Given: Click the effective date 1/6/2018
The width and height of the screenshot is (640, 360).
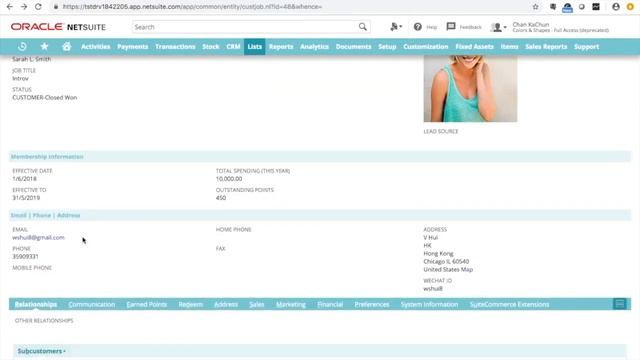Looking at the screenshot, I should (24, 179).
